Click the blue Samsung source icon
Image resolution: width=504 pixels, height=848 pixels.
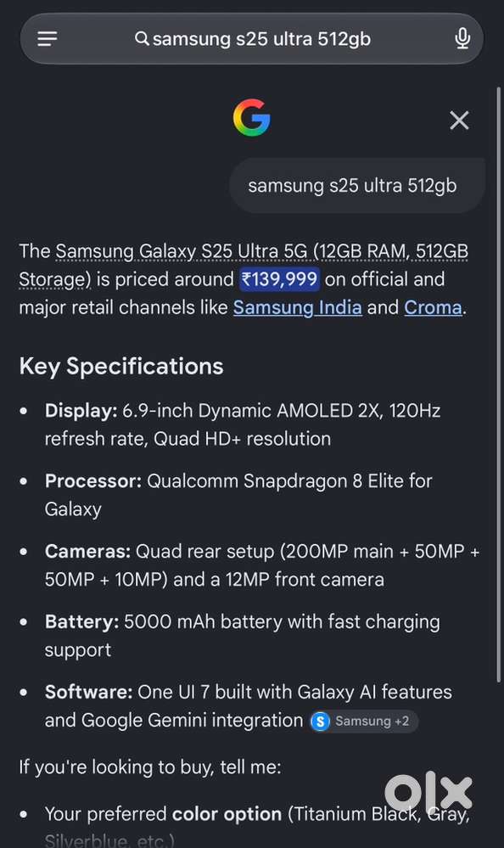click(x=320, y=721)
